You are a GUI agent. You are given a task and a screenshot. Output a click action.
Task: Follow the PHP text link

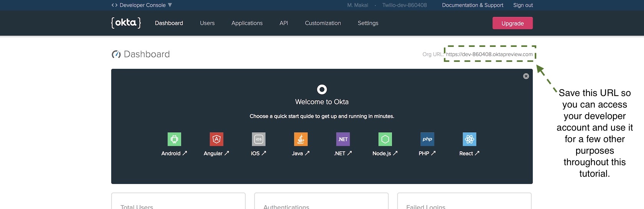tap(424, 153)
